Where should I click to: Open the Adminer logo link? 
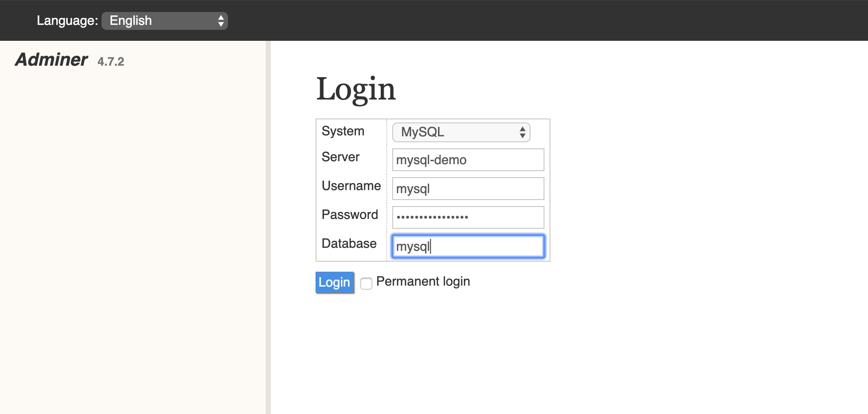(x=51, y=60)
